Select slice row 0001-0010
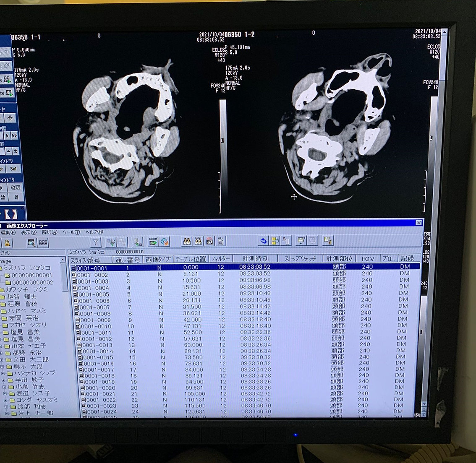Image resolution: width=476 pixels, height=463 pixels. [x=96, y=326]
